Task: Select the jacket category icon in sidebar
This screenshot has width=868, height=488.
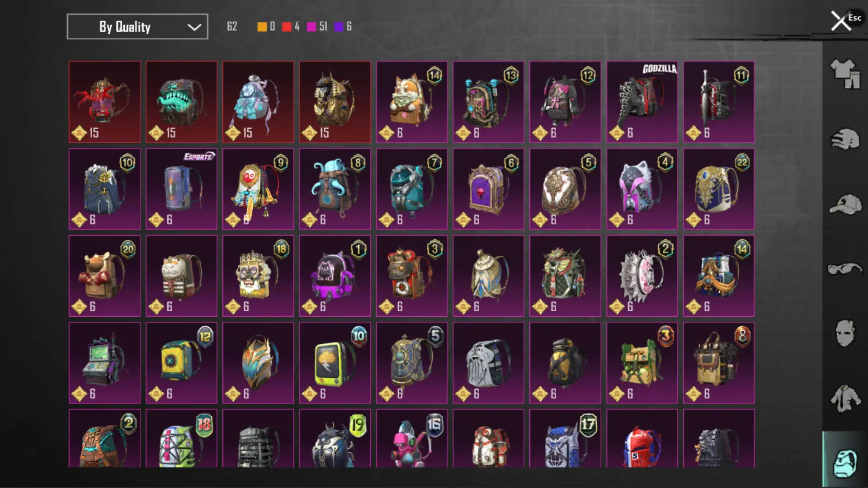Action: [845, 399]
